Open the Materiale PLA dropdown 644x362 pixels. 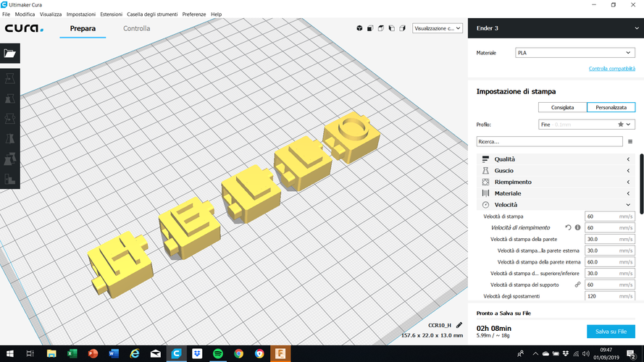point(575,53)
